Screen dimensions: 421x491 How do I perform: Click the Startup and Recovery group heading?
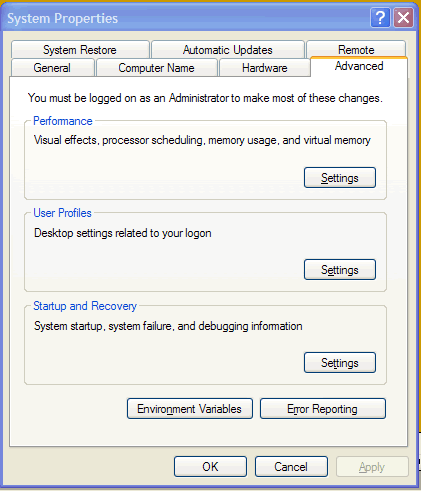tap(85, 306)
